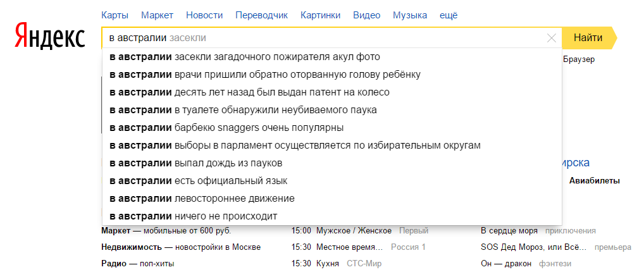Open the Переводчик tab
The width and height of the screenshot is (644, 272).
tap(262, 16)
